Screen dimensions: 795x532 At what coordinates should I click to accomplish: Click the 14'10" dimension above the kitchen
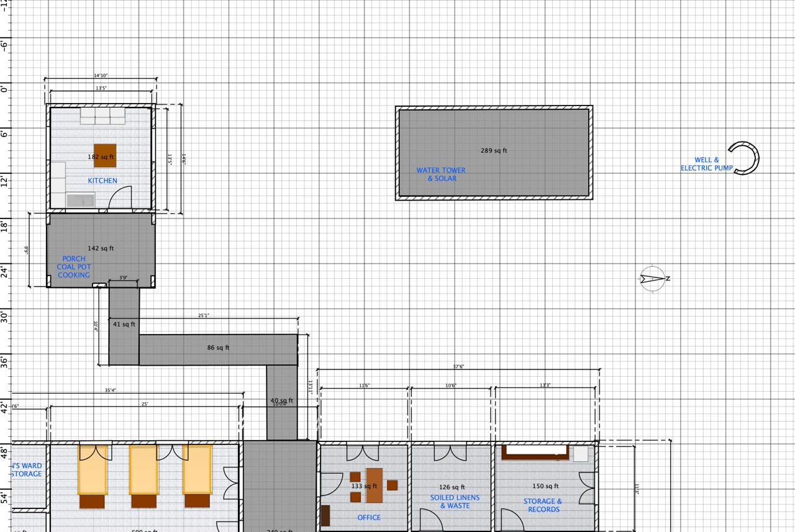[x=101, y=76]
